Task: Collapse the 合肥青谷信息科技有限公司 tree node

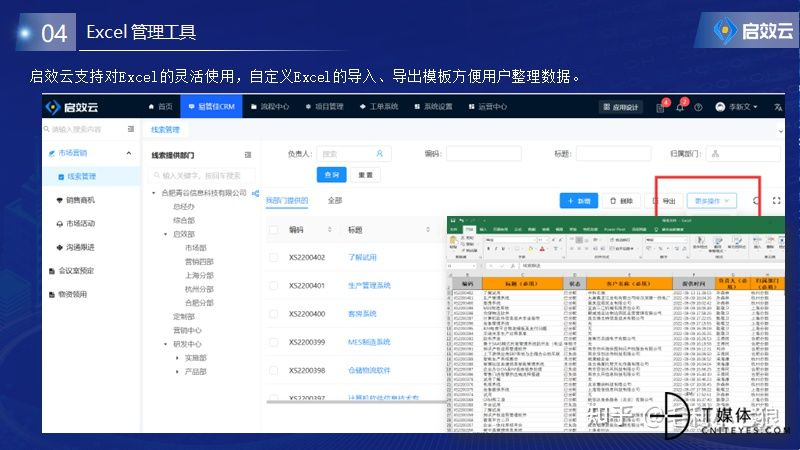Action: (154, 193)
